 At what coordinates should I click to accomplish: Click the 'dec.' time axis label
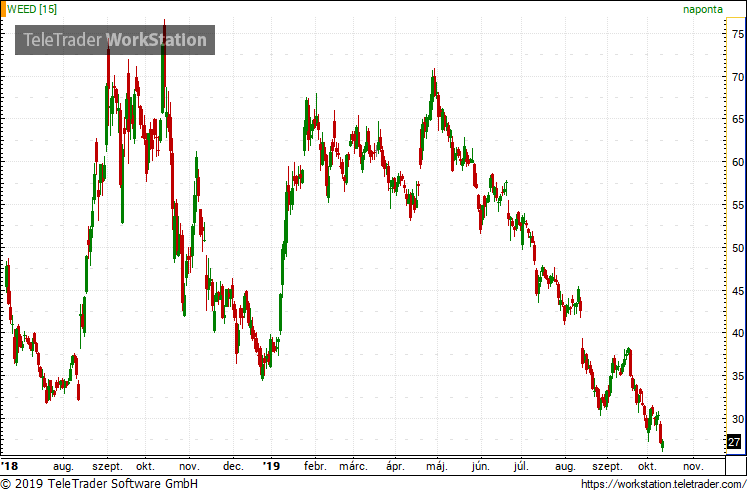[233, 466]
